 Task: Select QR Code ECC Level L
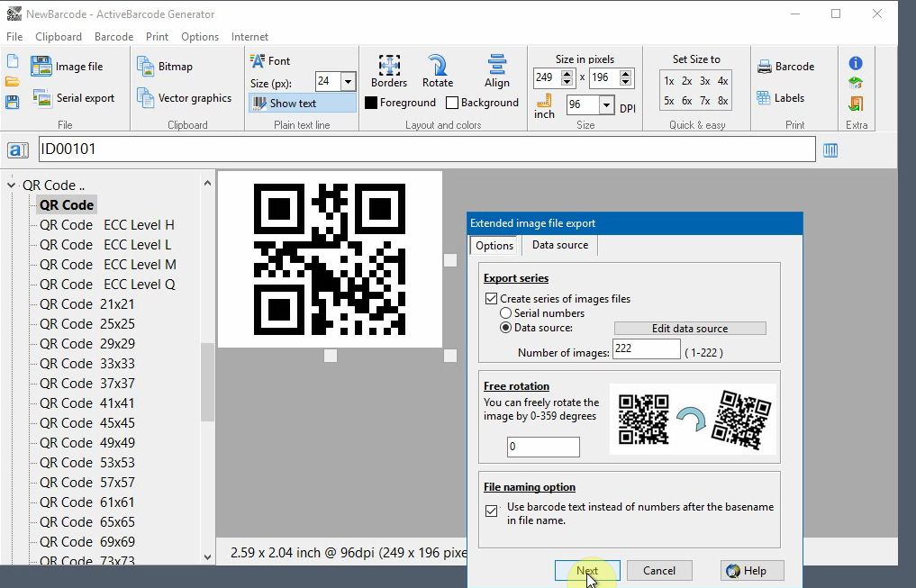[105, 245]
